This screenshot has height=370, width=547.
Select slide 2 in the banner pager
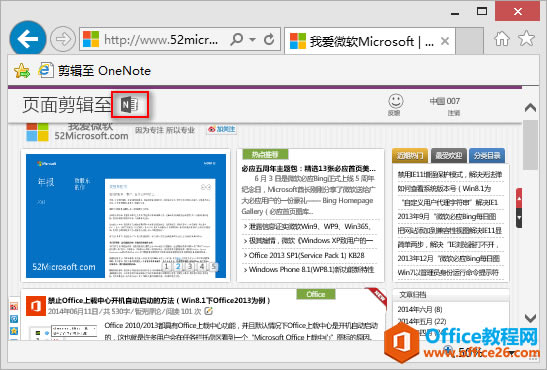(x=178, y=267)
